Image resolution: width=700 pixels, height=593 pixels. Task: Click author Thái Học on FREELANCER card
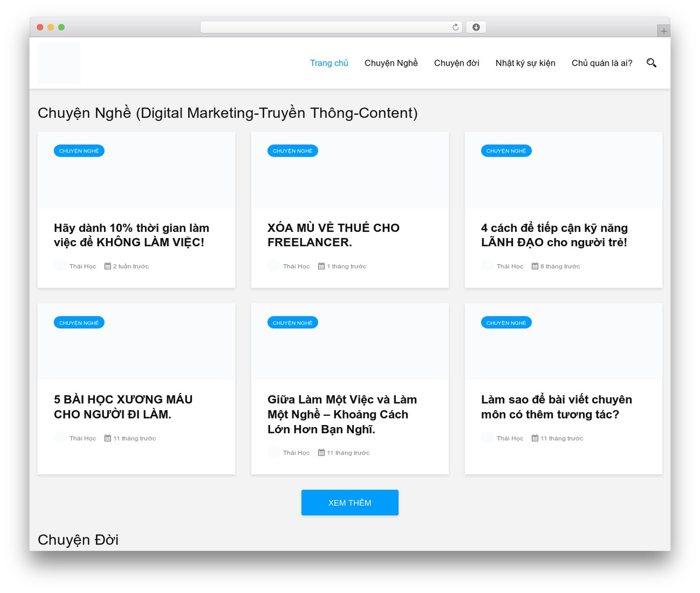tap(296, 266)
